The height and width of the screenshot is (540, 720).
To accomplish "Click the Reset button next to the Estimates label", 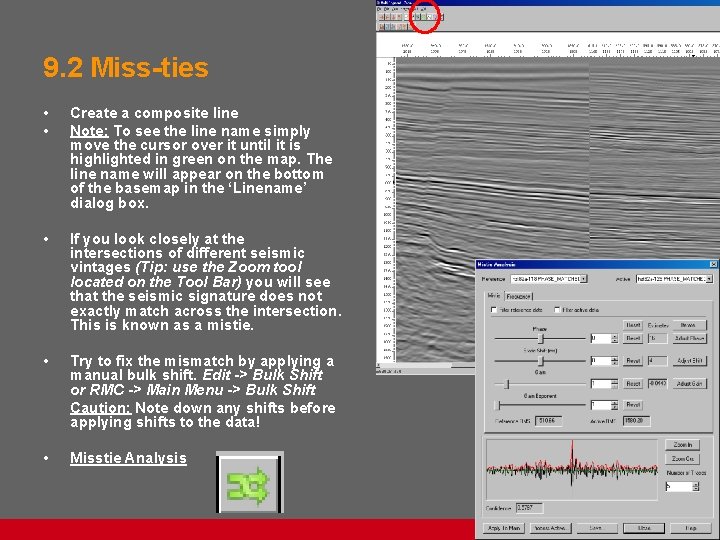I will 633,325.
